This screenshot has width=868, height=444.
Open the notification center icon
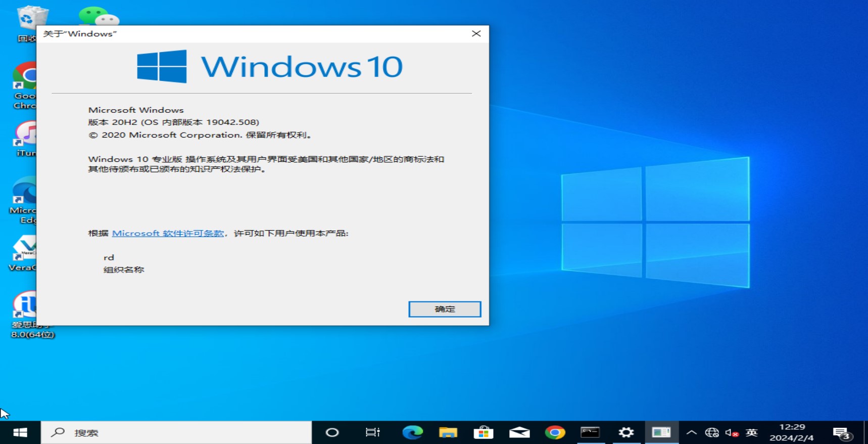842,432
